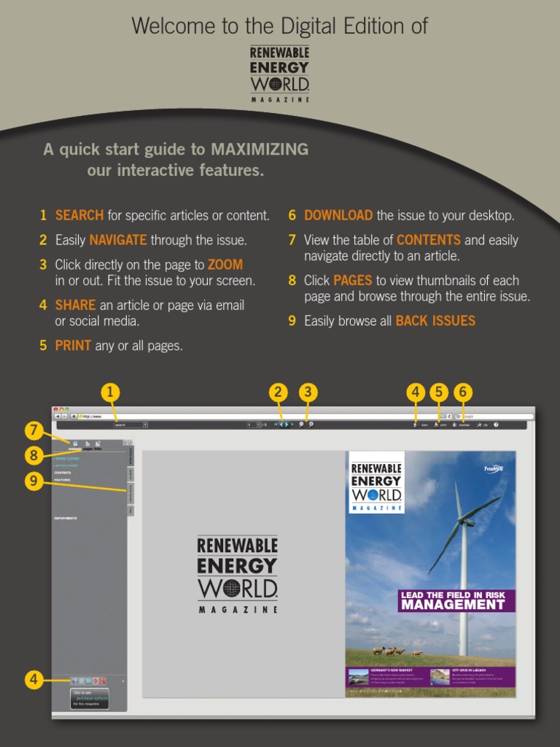Click the browser back button
The width and height of the screenshot is (560, 747).
click(58, 416)
